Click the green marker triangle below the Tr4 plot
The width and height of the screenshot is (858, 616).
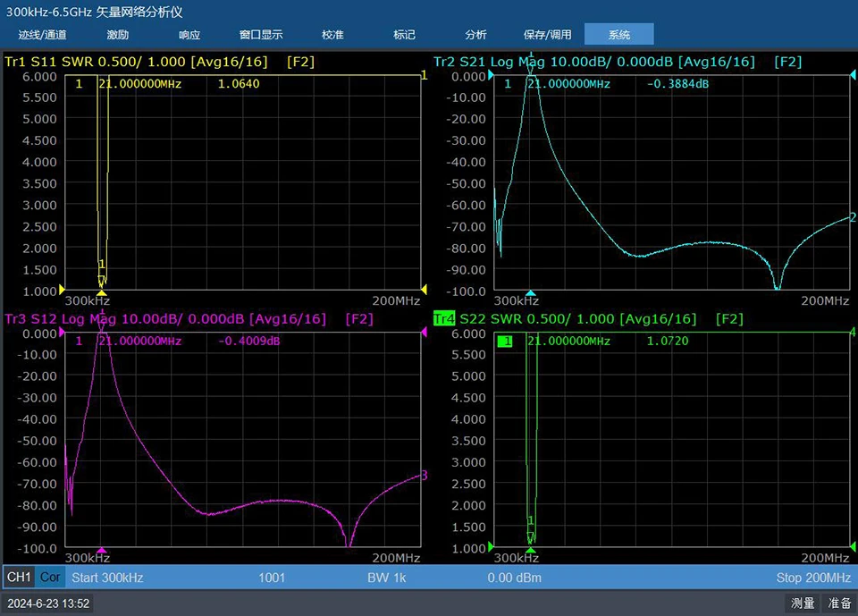[x=531, y=550]
